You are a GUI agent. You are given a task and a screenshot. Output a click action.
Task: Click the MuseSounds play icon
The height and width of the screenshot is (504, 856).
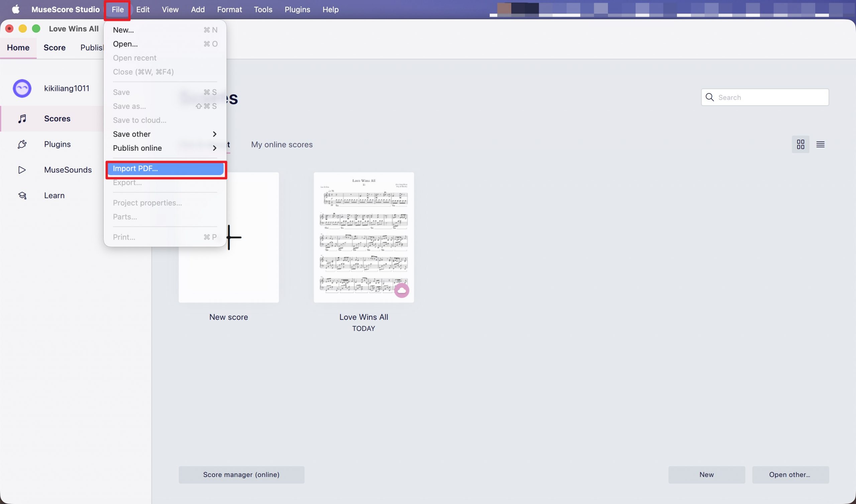(22, 170)
